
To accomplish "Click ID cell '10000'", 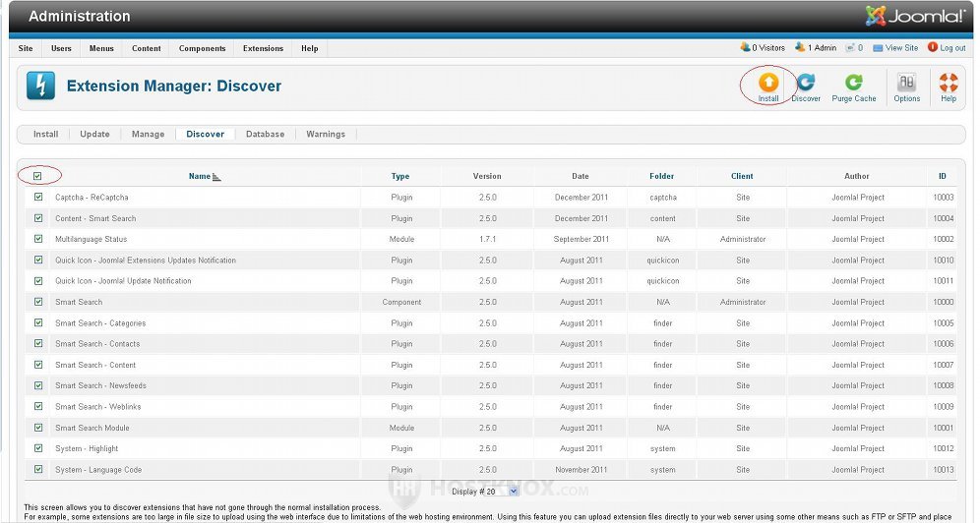I will [x=944, y=302].
